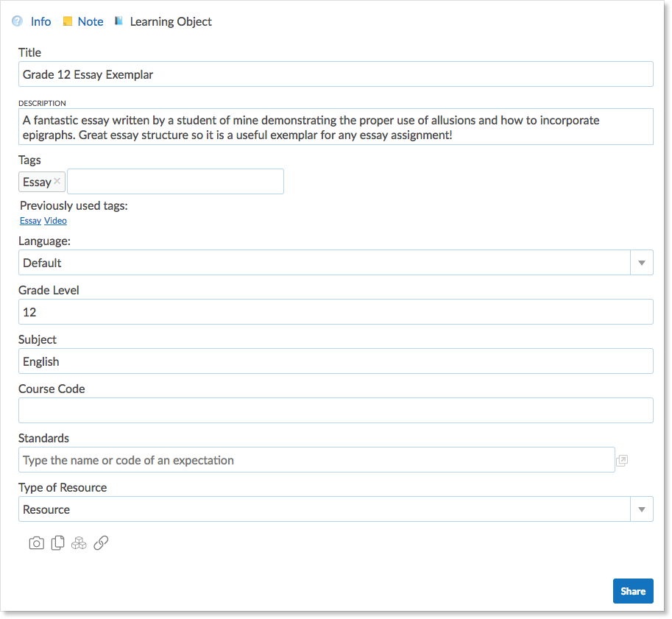Click the Standards expectation field
The height and width of the screenshot is (619, 672).
click(316, 459)
